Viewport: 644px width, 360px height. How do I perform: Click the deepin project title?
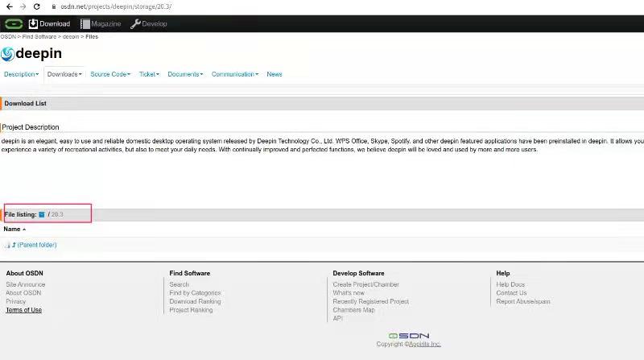39,53
